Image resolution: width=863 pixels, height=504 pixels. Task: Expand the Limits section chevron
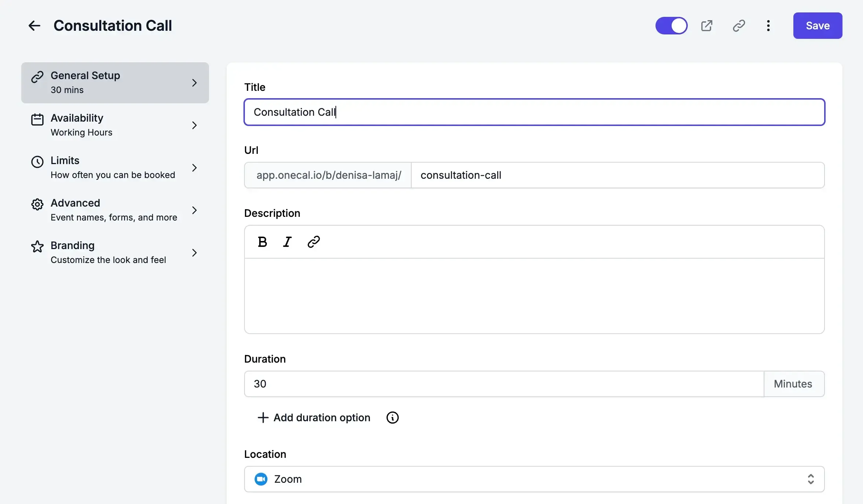[194, 168]
